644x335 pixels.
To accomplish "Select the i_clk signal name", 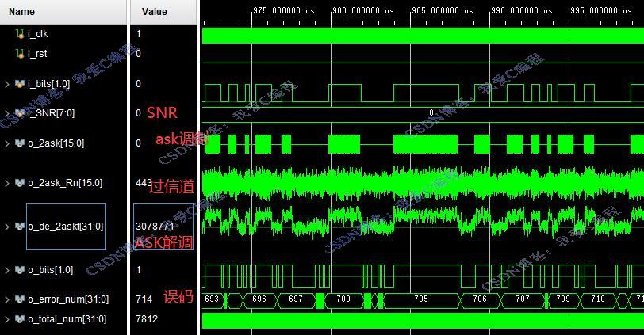I will tap(38, 34).
